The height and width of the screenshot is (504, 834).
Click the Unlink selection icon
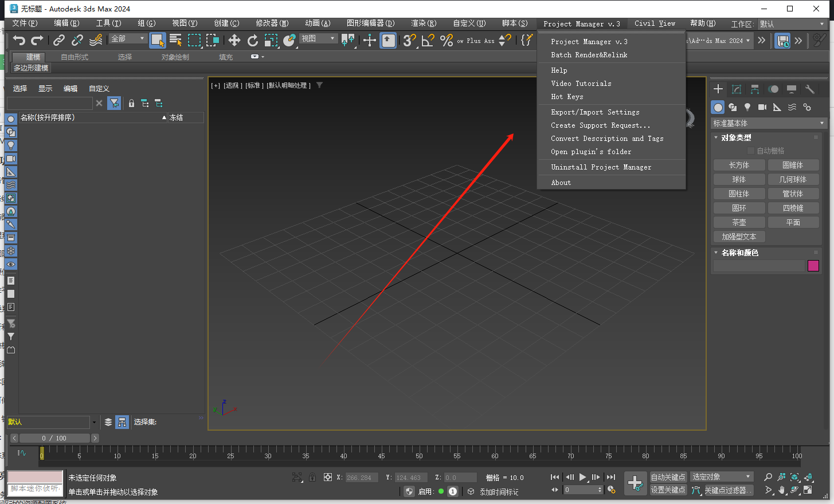click(77, 40)
